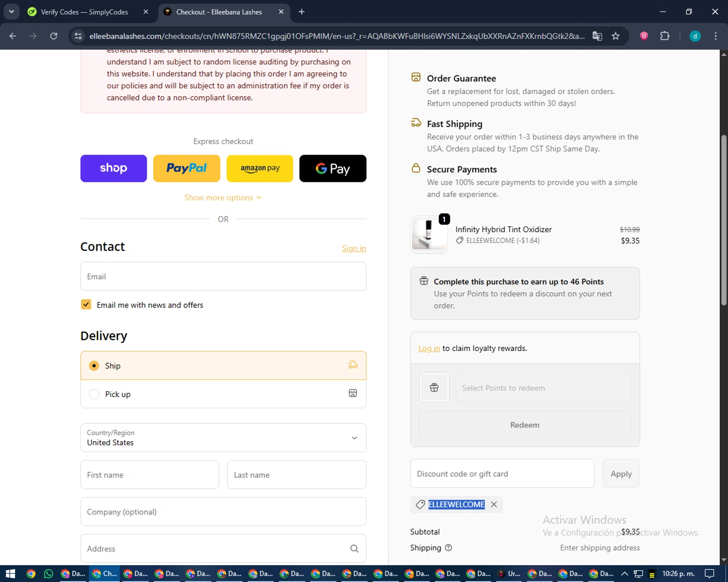Open the Country/Region dropdown

coord(223,437)
